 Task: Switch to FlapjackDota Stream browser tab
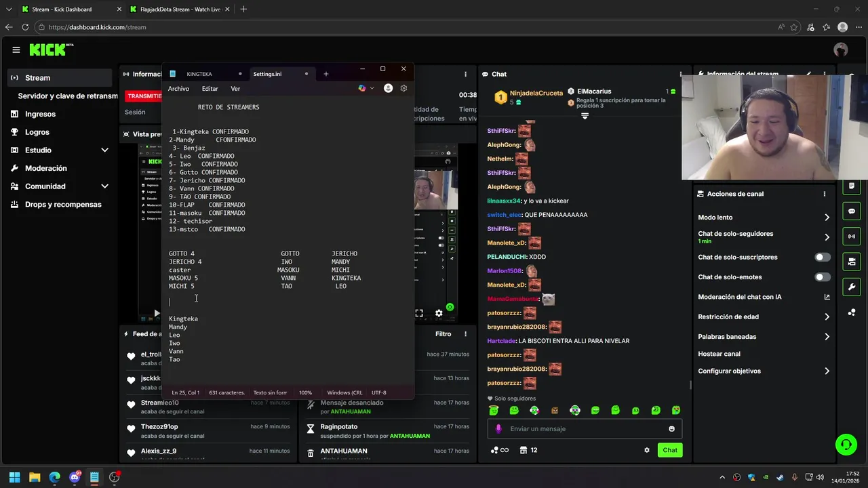pyautogui.click(x=180, y=9)
